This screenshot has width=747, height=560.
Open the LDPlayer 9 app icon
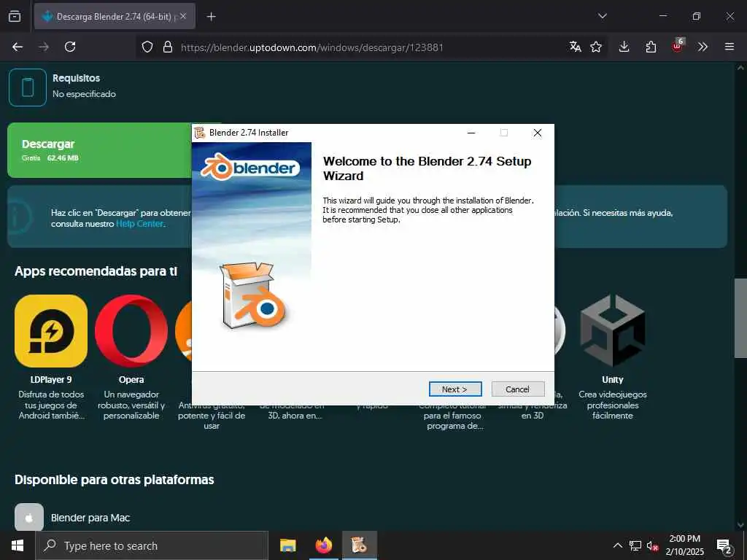tap(51, 331)
